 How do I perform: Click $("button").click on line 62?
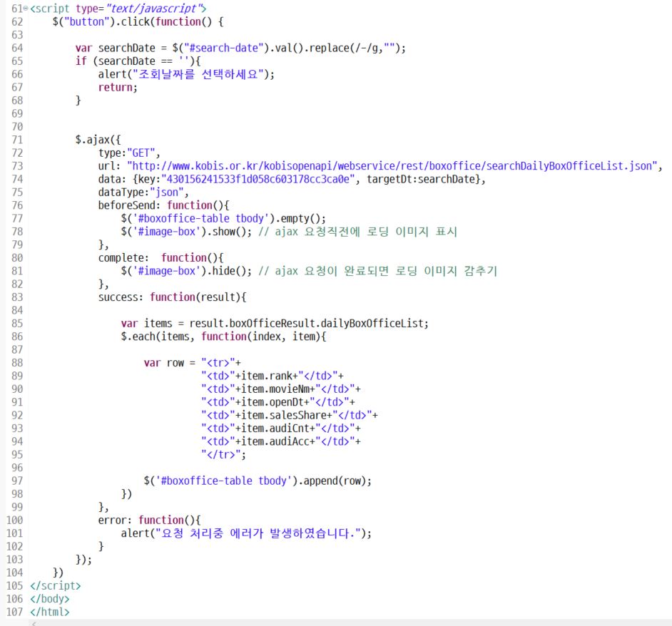click(x=101, y=22)
